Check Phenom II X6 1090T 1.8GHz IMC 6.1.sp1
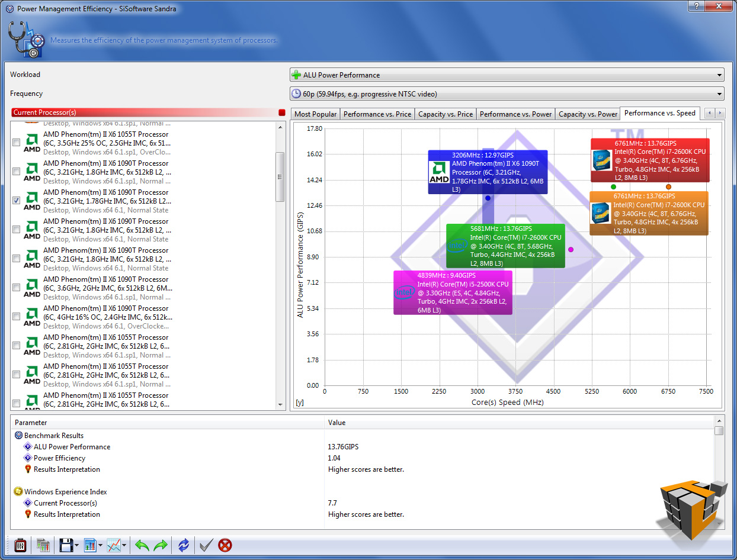737x560 pixels. click(16, 172)
